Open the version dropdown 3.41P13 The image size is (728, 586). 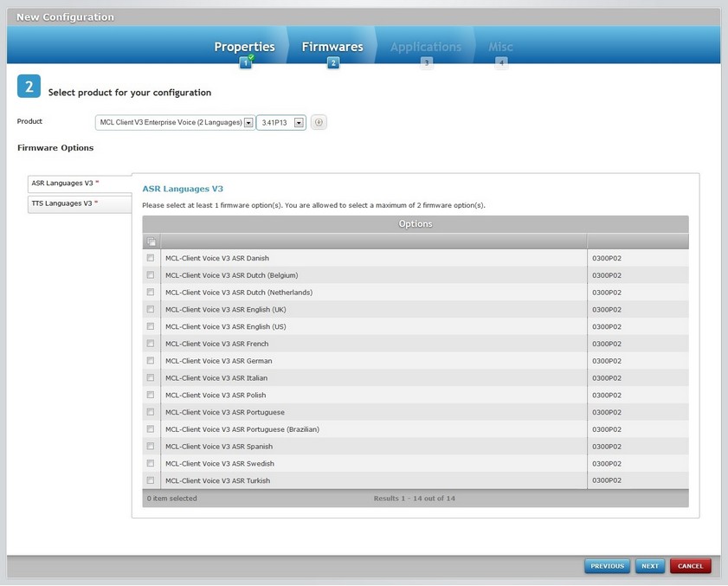[x=281, y=123]
